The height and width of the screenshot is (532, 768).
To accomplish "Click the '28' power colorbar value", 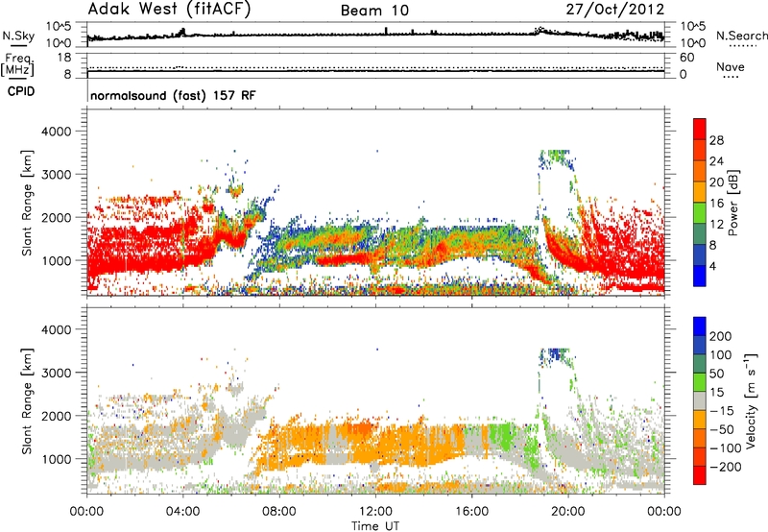I will (716, 140).
